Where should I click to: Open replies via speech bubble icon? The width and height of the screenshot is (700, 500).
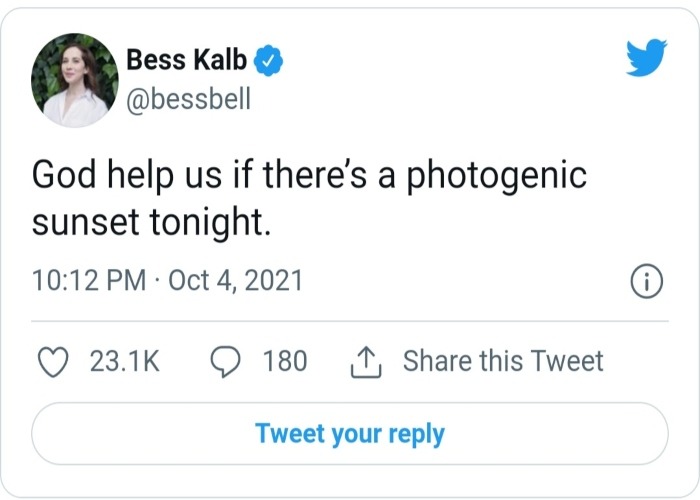226,361
